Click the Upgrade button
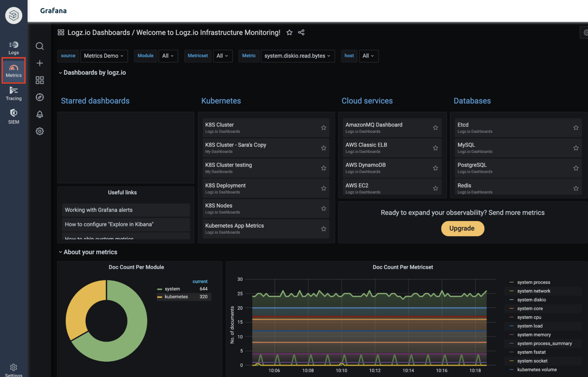The height and width of the screenshot is (377, 588). (x=462, y=228)
